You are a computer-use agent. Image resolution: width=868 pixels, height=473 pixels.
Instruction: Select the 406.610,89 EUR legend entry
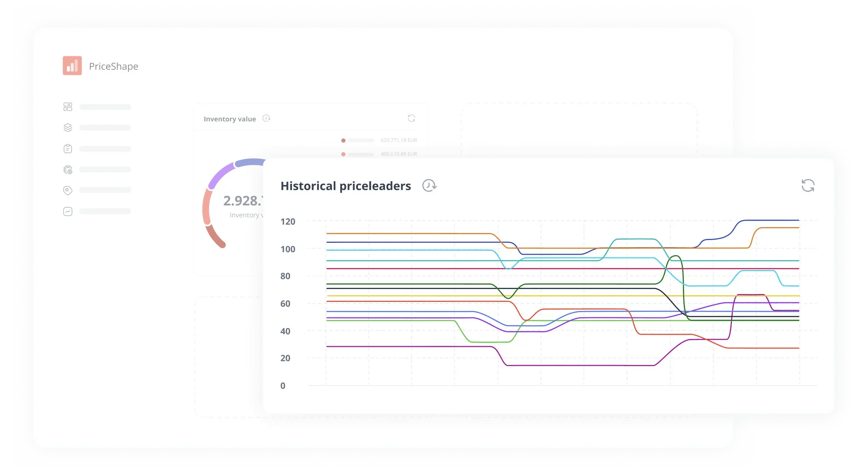(398, 154)
